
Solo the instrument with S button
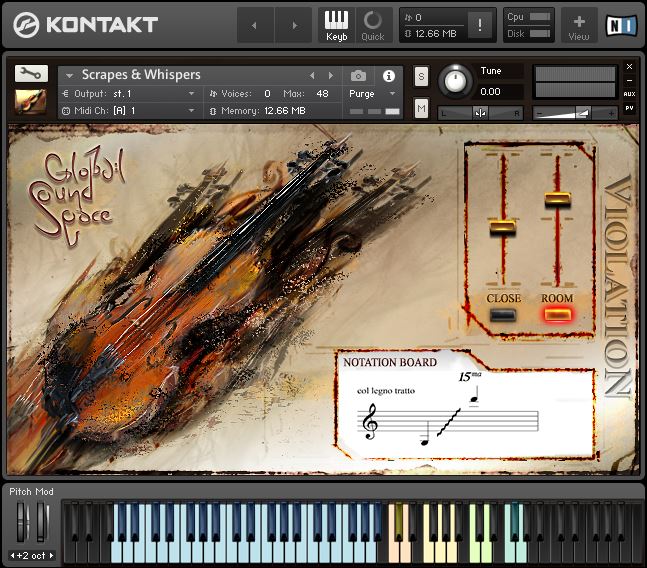tap(421, 77)
